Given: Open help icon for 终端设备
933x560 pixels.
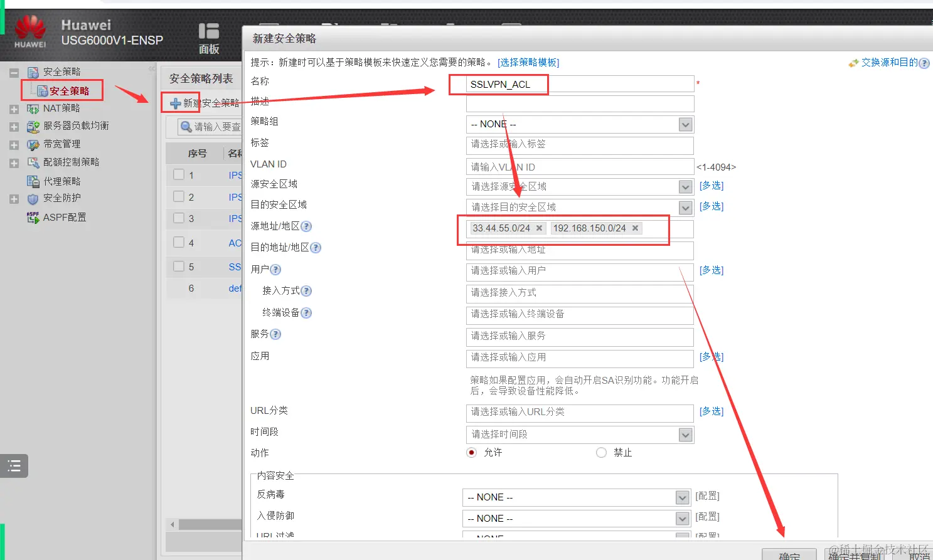Looking at the screenshot, I should coord(306,313).
